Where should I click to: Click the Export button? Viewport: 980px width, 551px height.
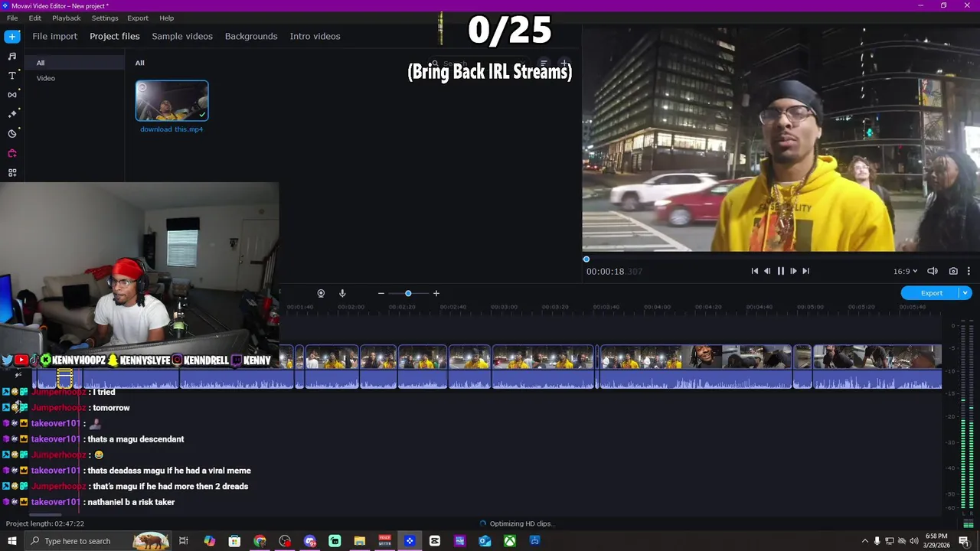[x=931, y=293]
